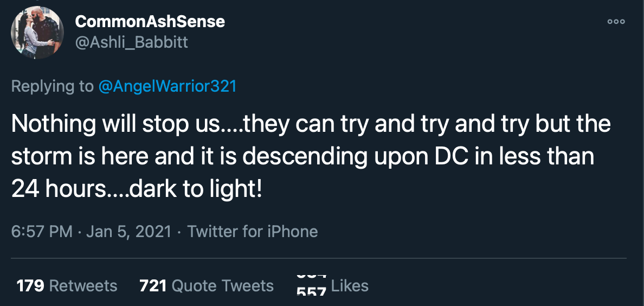Click the Jan 5, 2021 date
Screen dimensions: 644x306
[129, 232]
